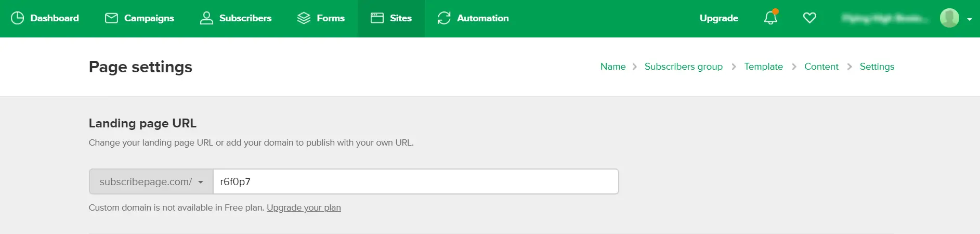Click the Upgrade button in navbar

click(x=718, y=18)
